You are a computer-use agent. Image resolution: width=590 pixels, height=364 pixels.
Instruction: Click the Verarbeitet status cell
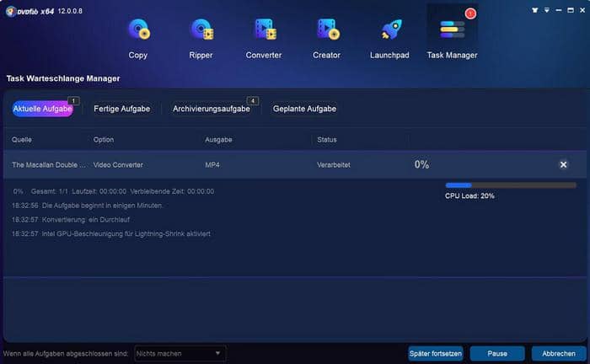(x=334, y=164)
